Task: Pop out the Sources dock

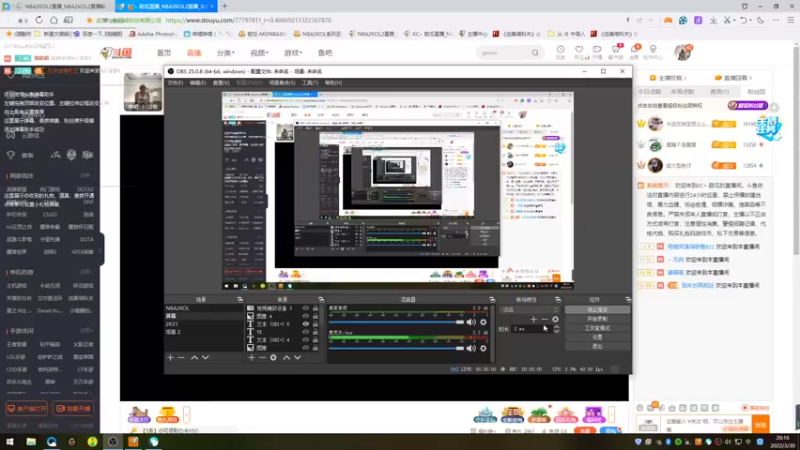Action: coord(321,299)
